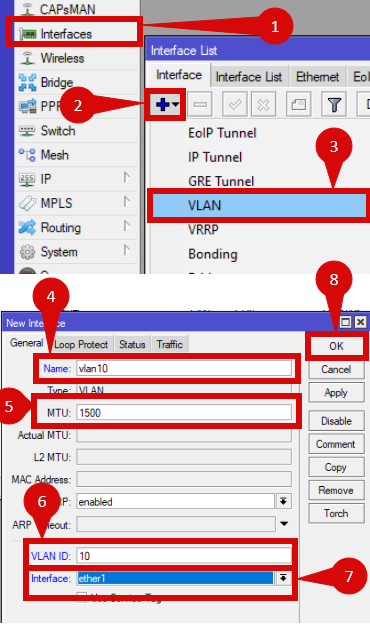370x625 pixels.
Task: Switch to the Ethernet tab
Action: click(317, 76)
